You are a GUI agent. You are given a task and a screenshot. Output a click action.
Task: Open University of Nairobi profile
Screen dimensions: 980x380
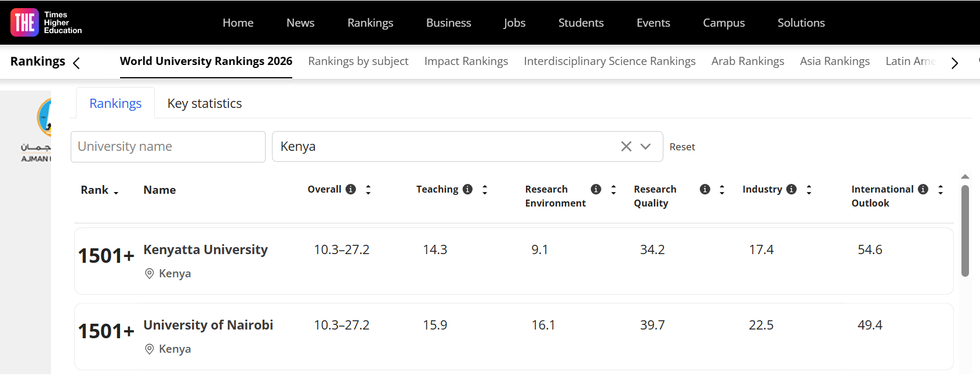pyautogui.click(x=208, y=325)
